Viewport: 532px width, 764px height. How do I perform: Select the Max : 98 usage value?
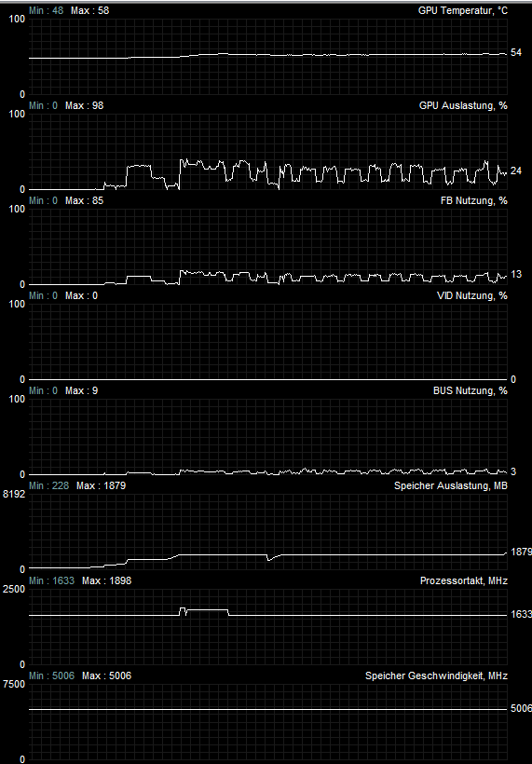pos(84,105)
